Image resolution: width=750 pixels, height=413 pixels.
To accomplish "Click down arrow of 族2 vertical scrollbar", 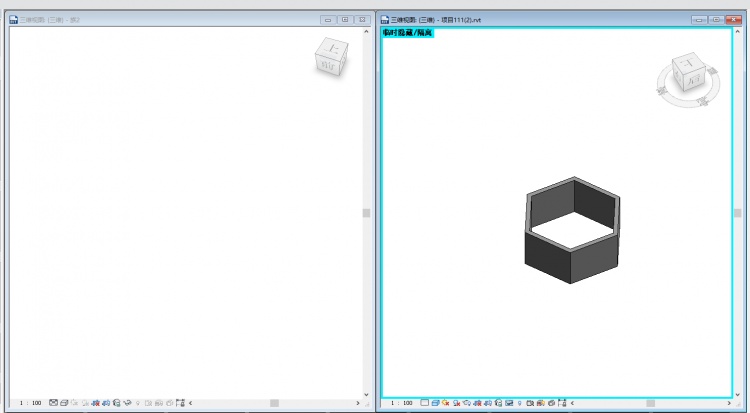I will [366, 394].
